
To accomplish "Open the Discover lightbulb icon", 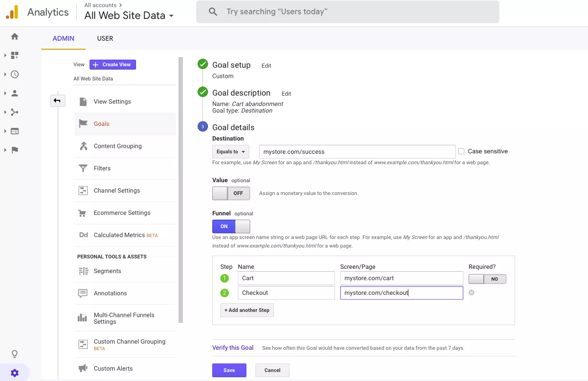I will (14, 354).
